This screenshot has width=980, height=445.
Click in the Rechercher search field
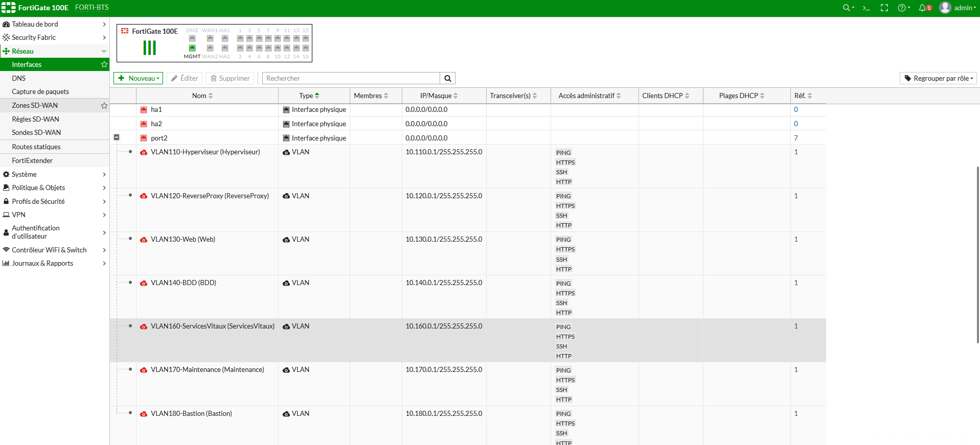[x=351, y=78]
